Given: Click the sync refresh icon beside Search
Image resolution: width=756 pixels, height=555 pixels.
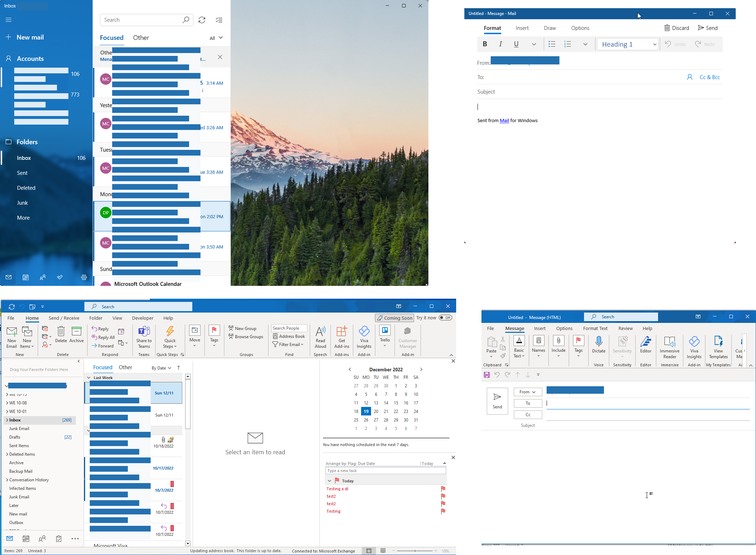Looking at the screenshot, I should tap(202, 20).
